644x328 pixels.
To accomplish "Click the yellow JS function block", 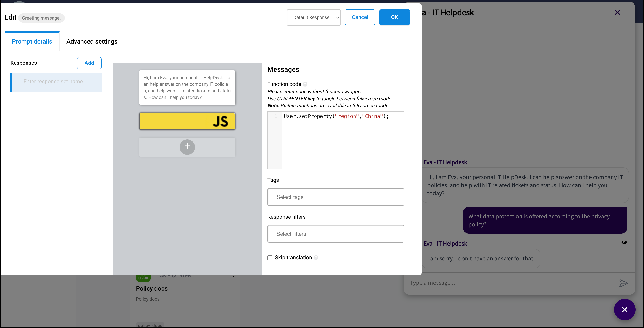I will tap(187, 121).
